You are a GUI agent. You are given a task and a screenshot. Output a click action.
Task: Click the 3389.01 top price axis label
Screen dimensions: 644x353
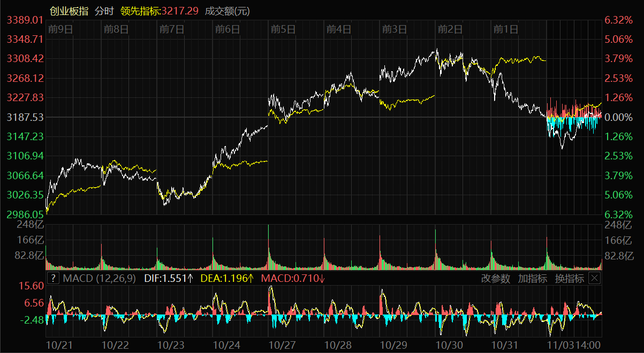(25, 20)
